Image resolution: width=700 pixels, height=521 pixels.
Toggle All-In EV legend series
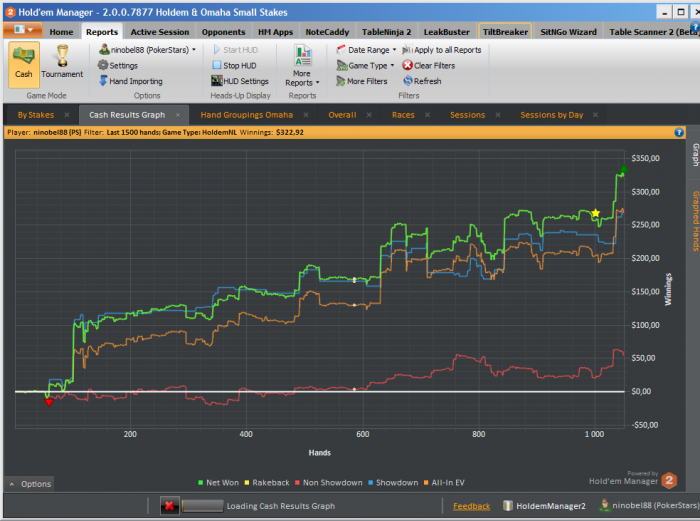coord(444,483)
